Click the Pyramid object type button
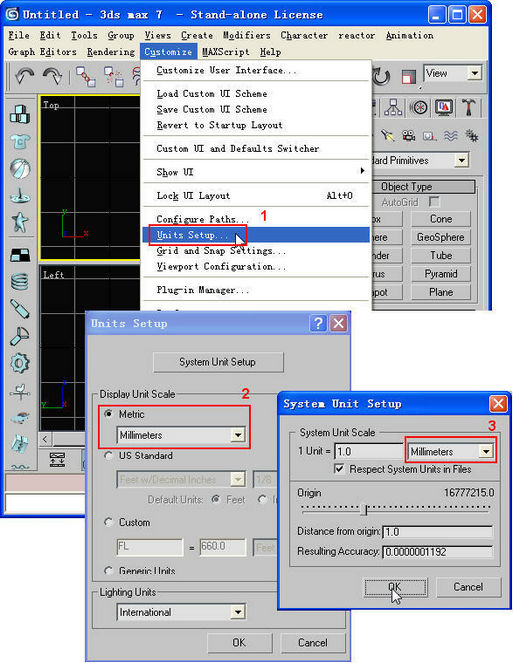513x663 pixels. [x=440, y=274]
